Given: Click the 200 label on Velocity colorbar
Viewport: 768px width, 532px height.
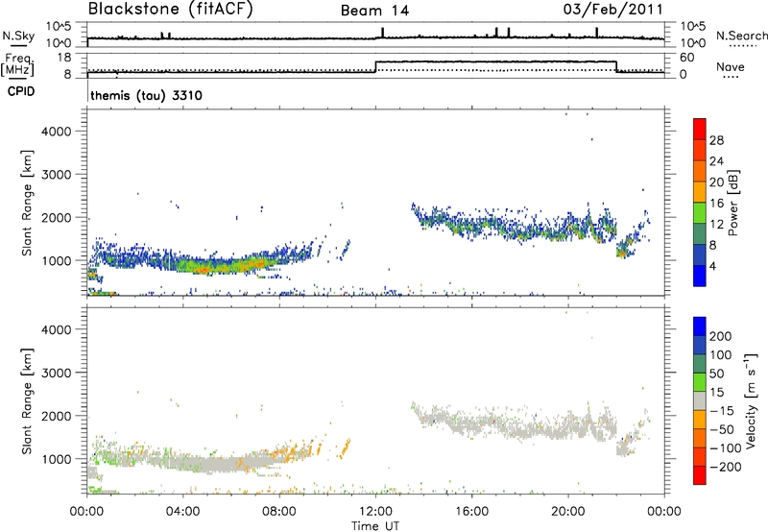Looking at the screenshot, I should (x=721, y=336).
